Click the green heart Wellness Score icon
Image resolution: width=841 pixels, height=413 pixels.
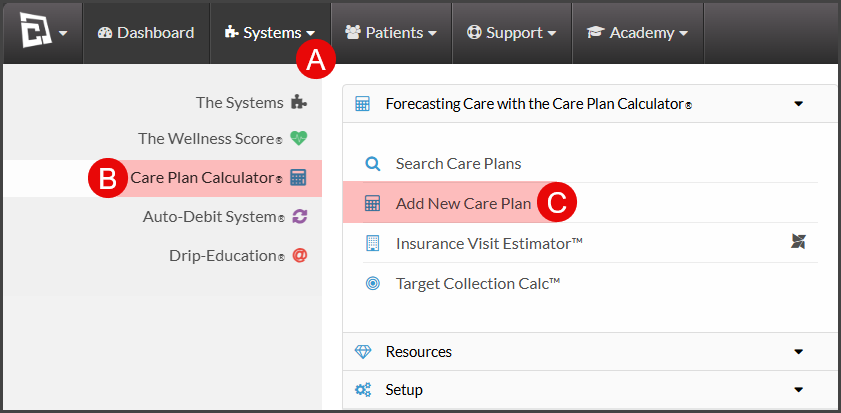coord(299,138)
